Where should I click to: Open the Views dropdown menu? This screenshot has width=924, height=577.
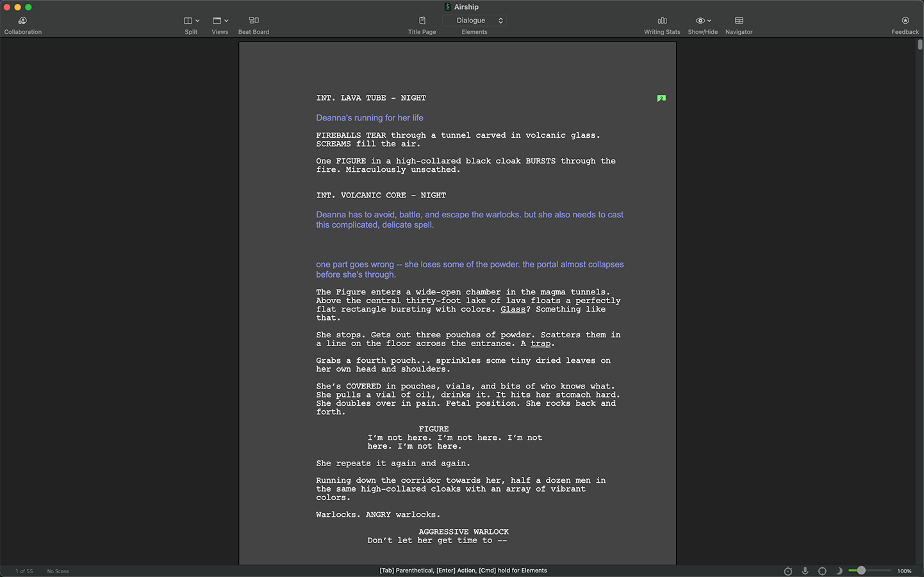(220, 21)
